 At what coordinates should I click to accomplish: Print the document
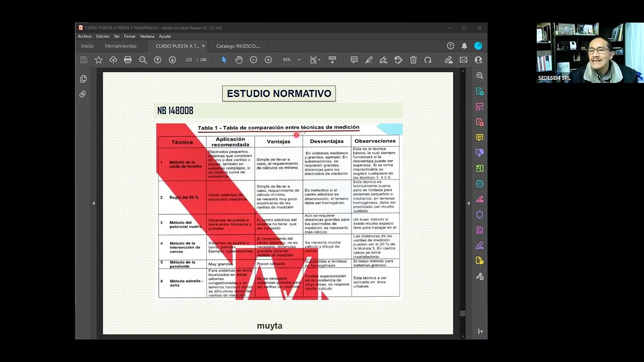coord(128,60)
